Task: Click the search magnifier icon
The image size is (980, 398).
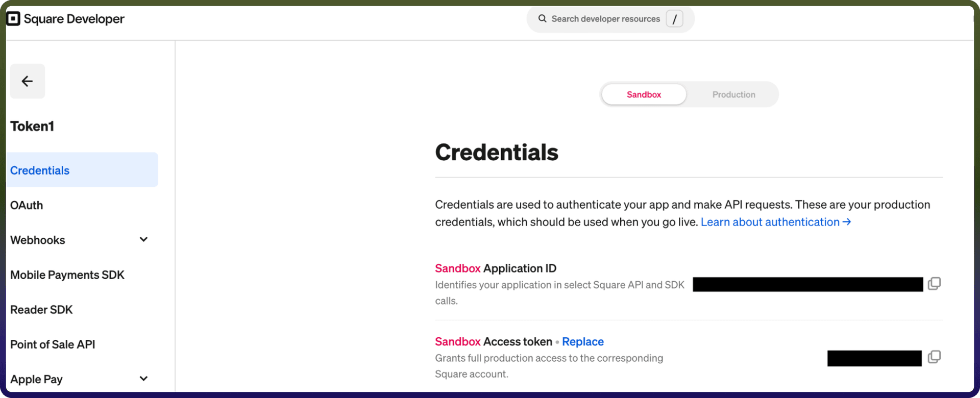Action: tap(542, 19)
